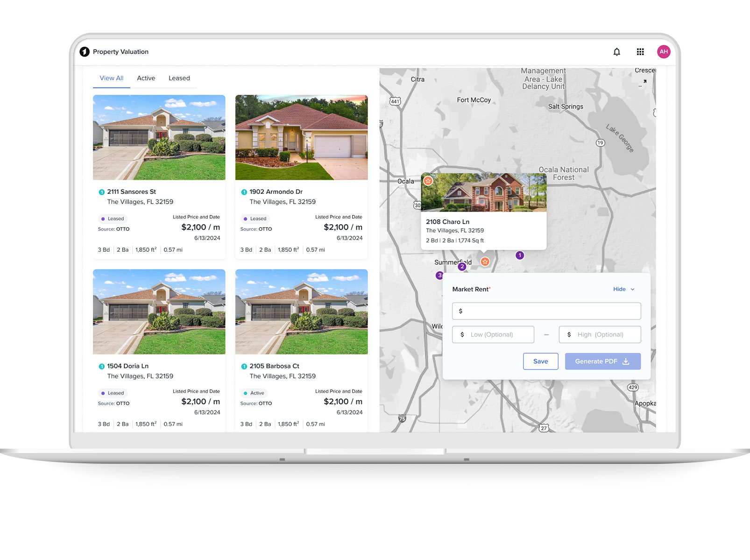
Task: Open the notifications bell
Action: [616, 52]
